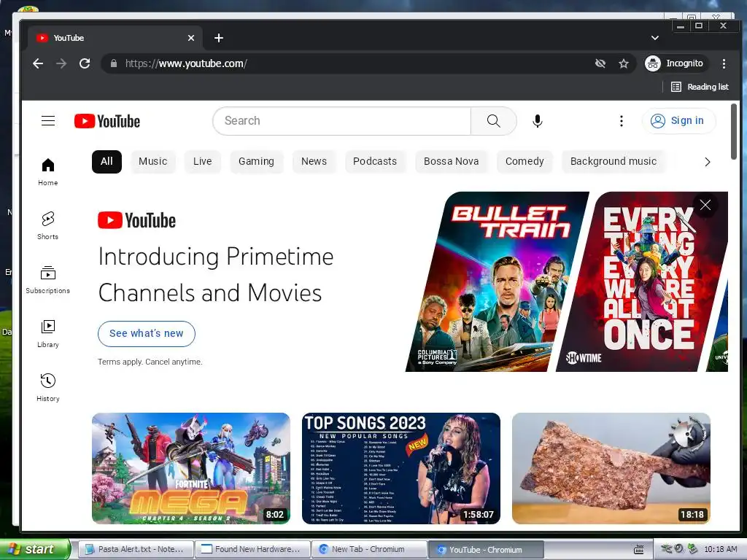Click the site lock icon in address bar
Viewport: 747px width, 560px height.
[x=113, y=63]
